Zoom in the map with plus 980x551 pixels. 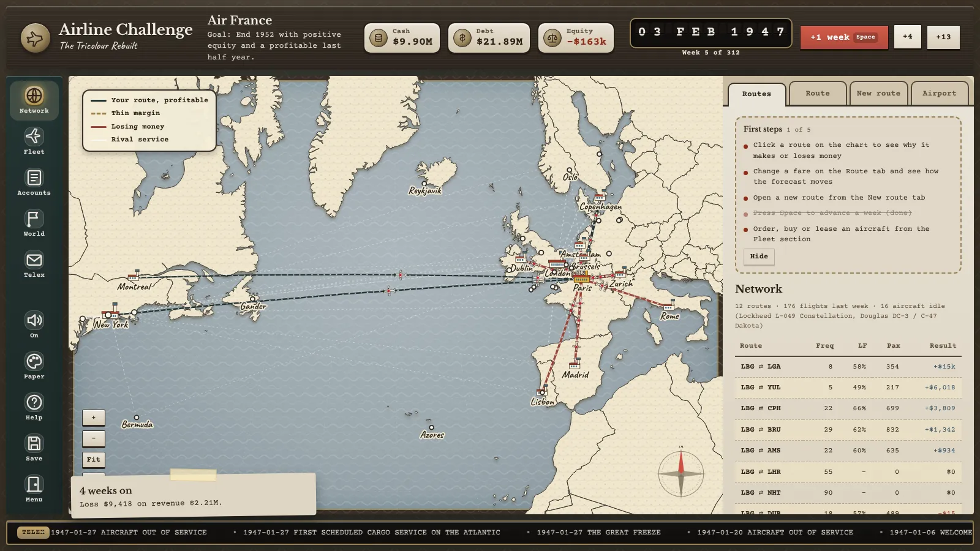[x=94, y=418]
